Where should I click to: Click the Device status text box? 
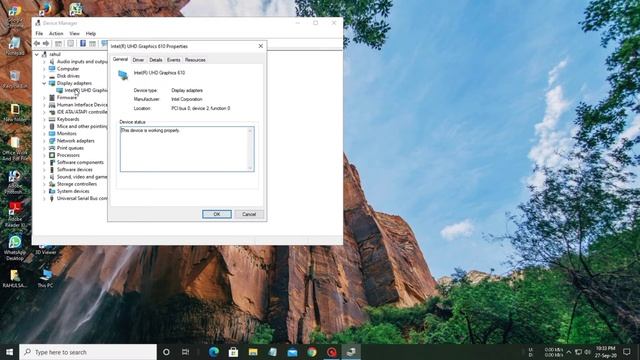pos(187,149)
